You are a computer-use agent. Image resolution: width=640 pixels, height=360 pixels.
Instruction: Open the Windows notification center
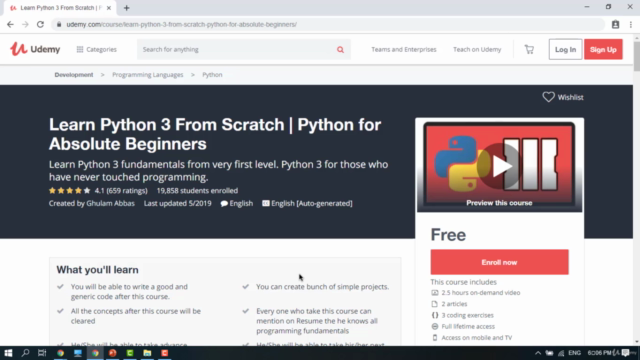tap(625, 353)
